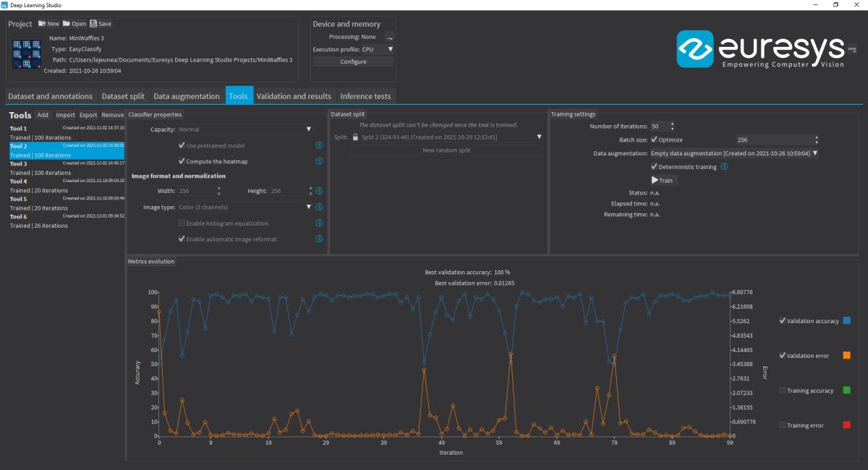This screenshot has width=868, height=470.
Task: Open Capacity dropdown
Action: tap(244, 129)
